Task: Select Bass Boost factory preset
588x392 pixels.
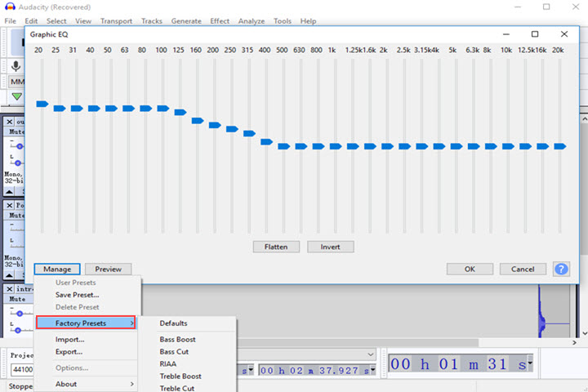Action: [x=177, y=340]
